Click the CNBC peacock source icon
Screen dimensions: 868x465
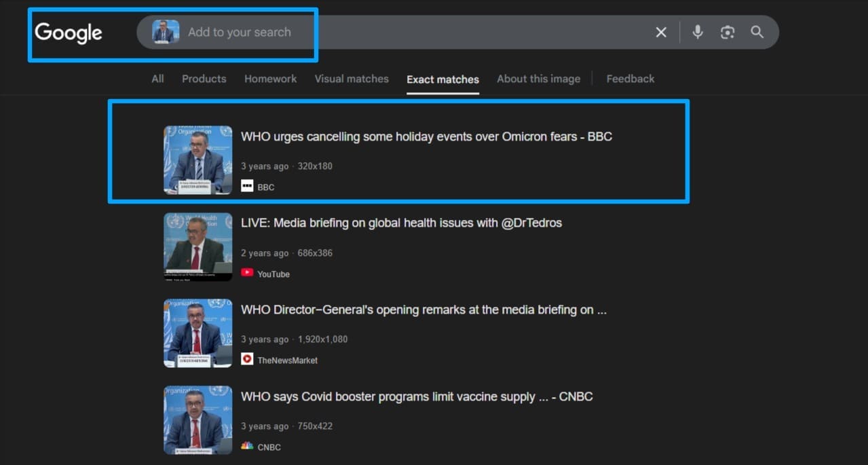point(247,446)
